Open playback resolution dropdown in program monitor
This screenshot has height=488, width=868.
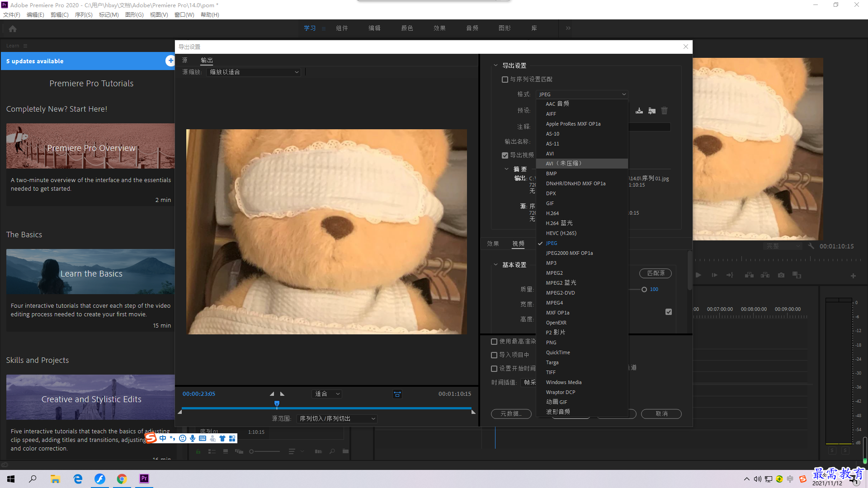tap(783, 246)
